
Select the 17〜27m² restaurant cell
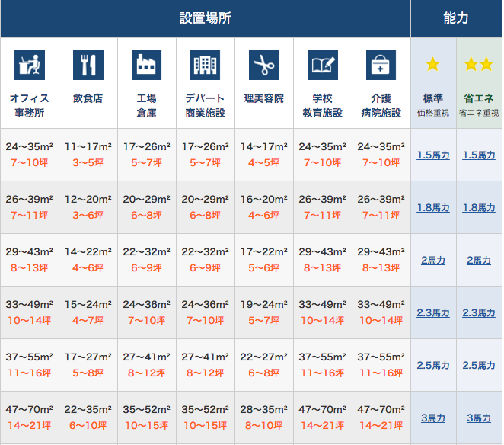click(88, 365)
